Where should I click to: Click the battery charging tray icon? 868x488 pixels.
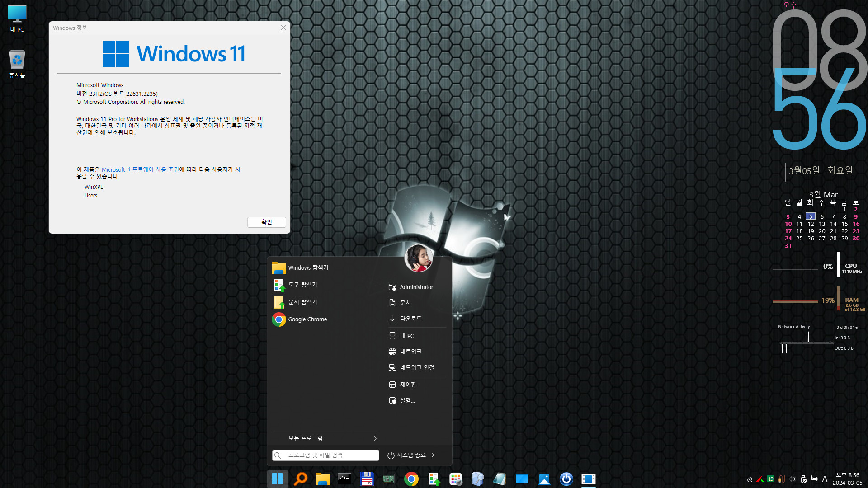(x=814, y=479)
